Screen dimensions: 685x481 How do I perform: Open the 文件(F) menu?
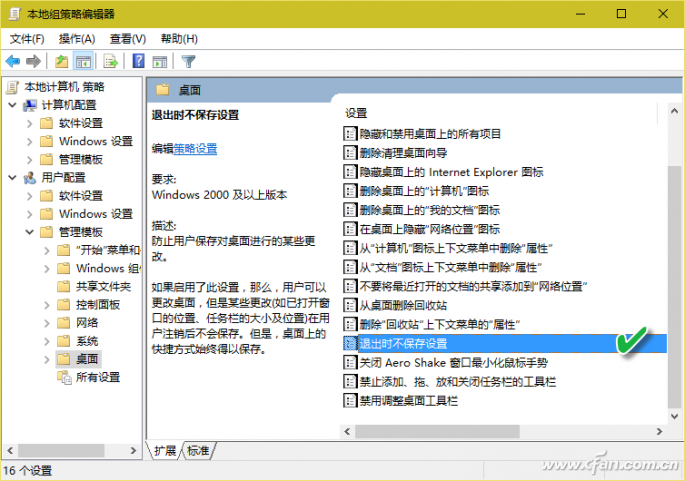tap(27, 39)
